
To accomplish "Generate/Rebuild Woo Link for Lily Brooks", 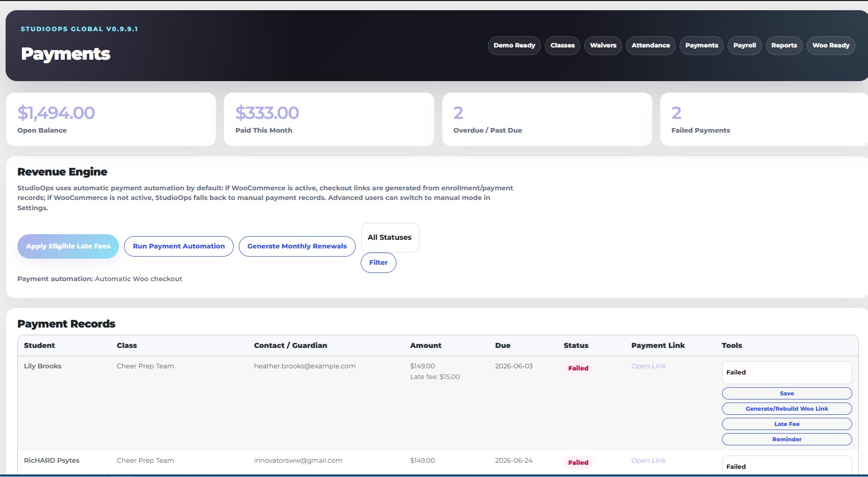I will pos(786,409).
